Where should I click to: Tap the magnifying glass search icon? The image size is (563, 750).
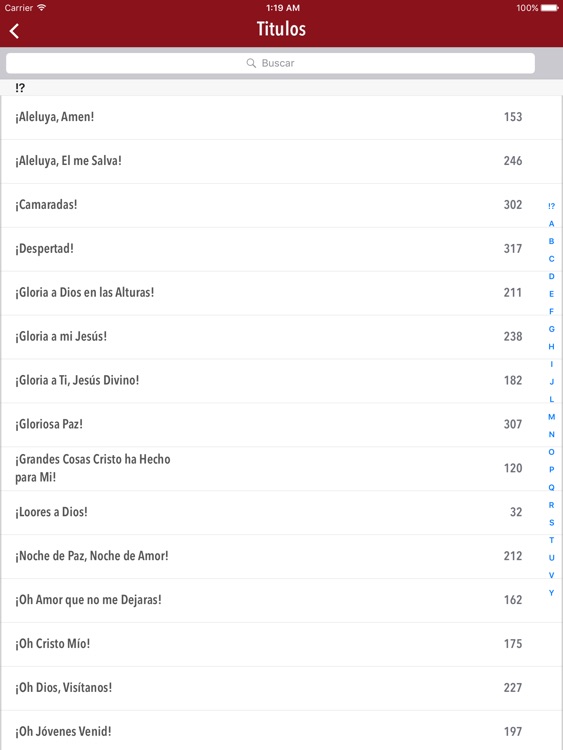click(251, 63)
